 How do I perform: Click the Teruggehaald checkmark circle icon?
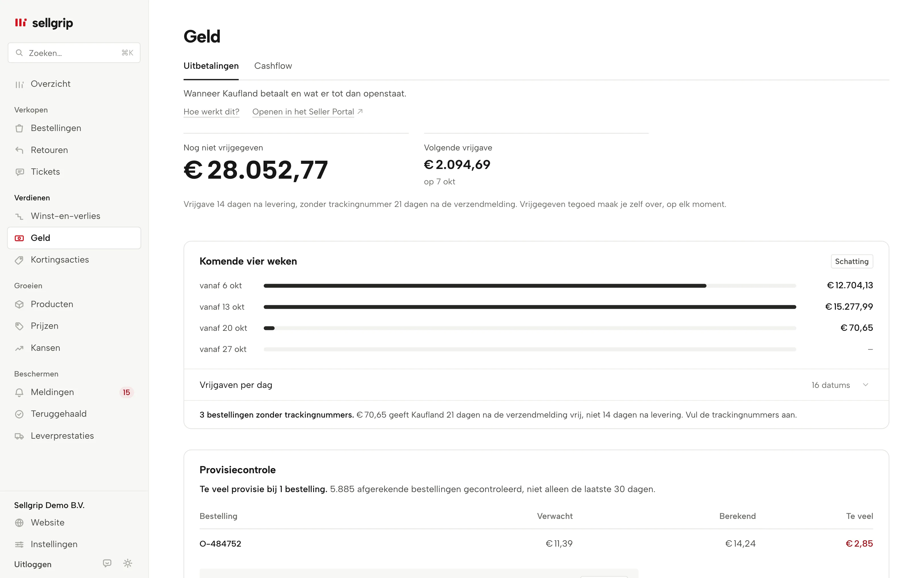[19, 414]
